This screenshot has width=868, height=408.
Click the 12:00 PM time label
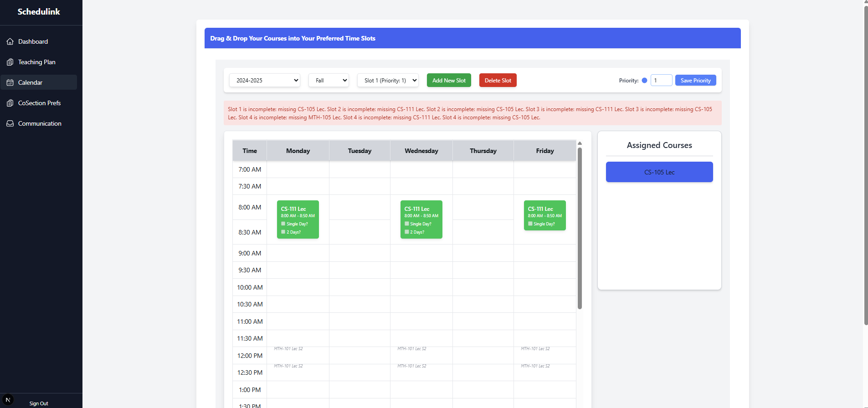pos(250,356)
